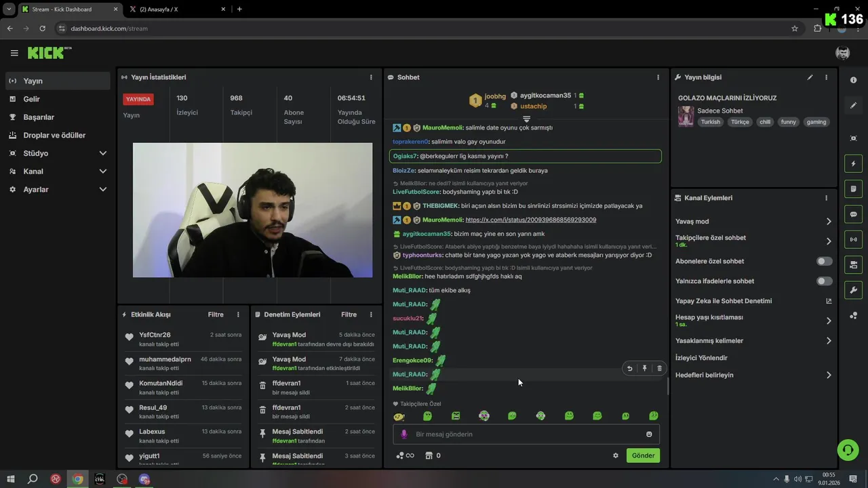
Task: Open the Hesap yaşı kısıtlaması chevron
Action: coord(829,321)
